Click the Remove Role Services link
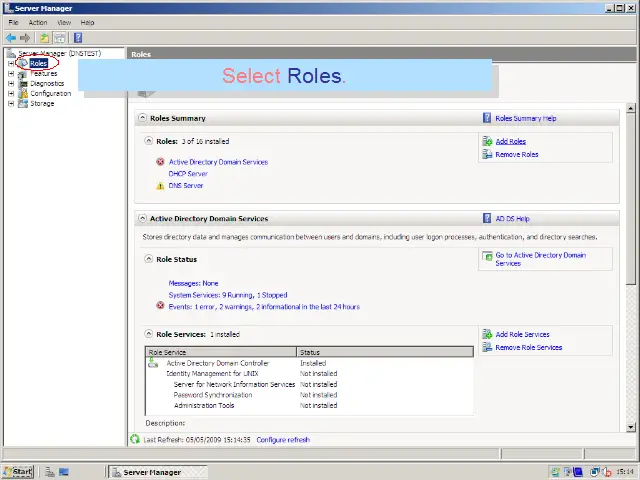The width and height of the screenshot is (640, 480). click(529, 348)
